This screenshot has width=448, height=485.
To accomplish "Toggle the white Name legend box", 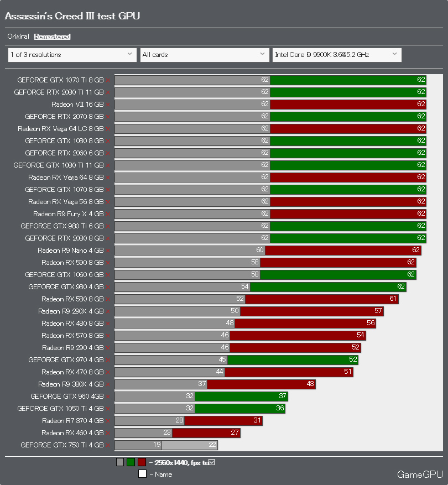I will [x=142, y=474].
